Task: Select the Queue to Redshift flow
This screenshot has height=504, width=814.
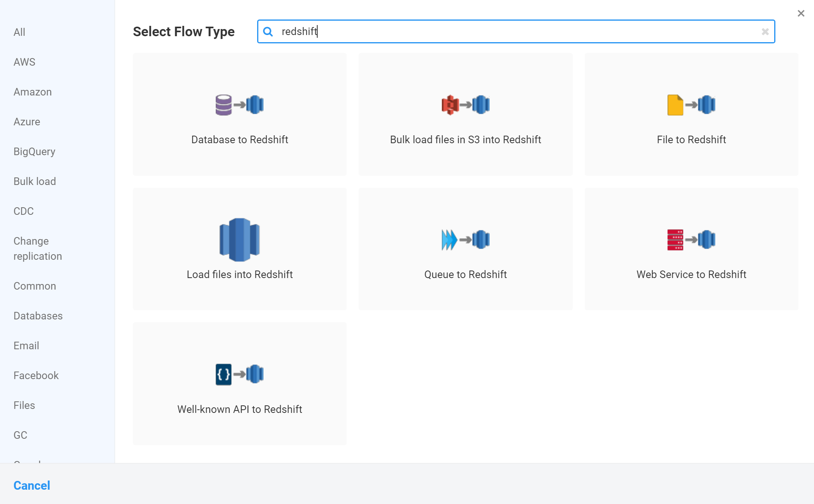Action: click(x=465, y=249)
